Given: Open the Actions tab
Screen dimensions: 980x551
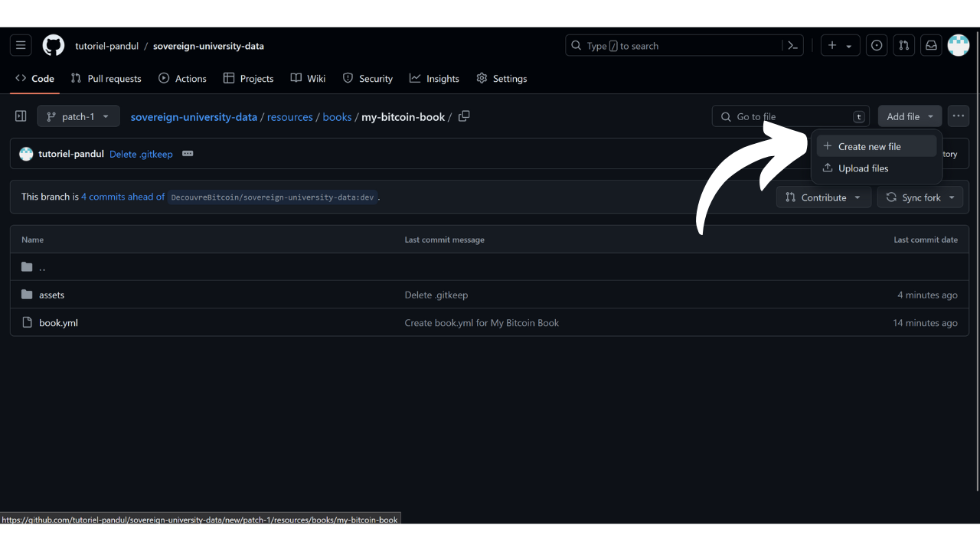Looking at the screenshot, I should point(182,78).
